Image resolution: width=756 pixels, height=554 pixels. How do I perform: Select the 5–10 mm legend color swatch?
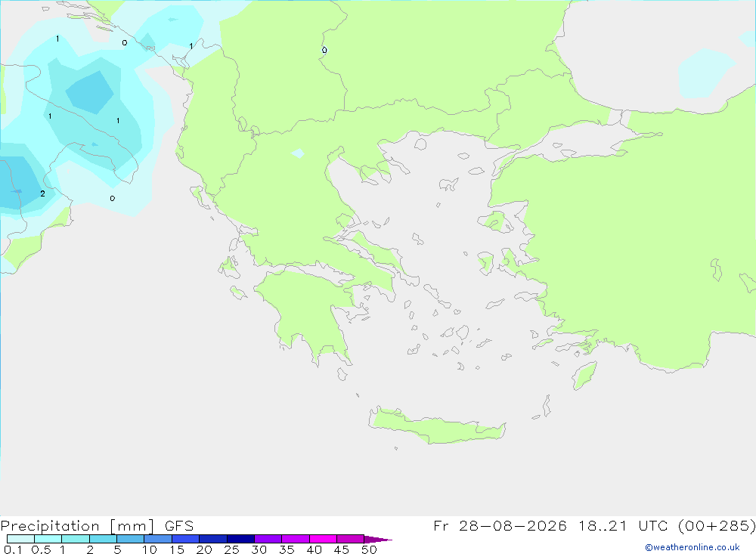coord(131,539)
